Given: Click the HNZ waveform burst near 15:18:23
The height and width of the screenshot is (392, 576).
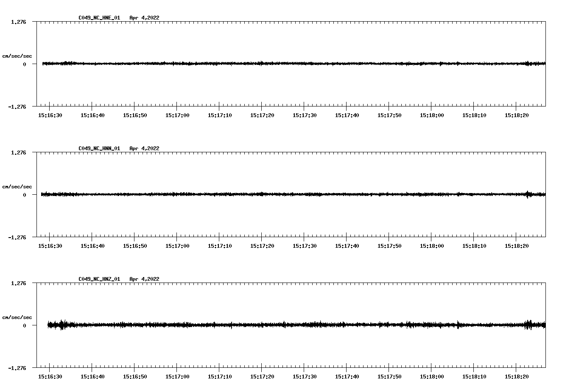Looking at the screenshot, I should pyautogui.click(x=528, y=325).
